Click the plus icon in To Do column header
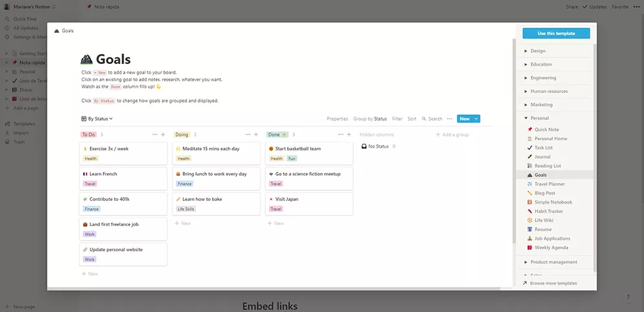 [163, 134]
